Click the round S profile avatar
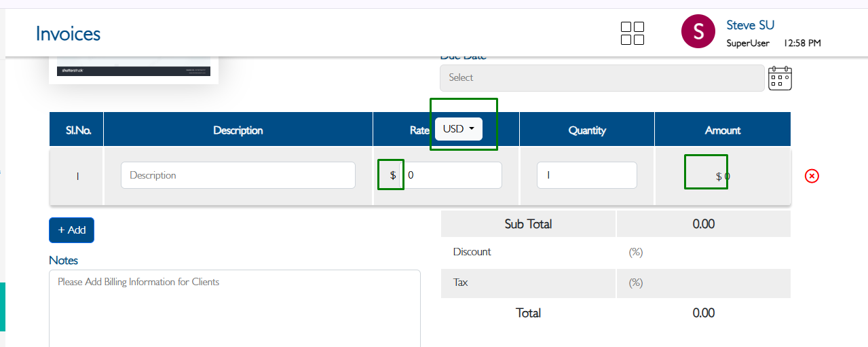 point(698,32)
